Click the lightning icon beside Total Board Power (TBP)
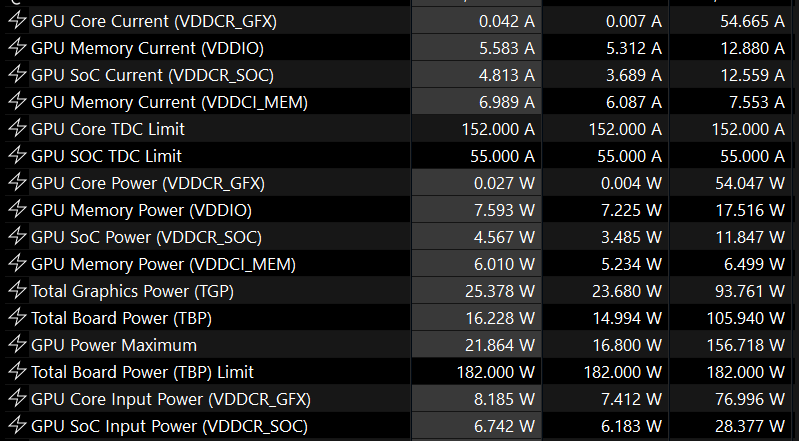Screen dimensions: 799x441 16,318
